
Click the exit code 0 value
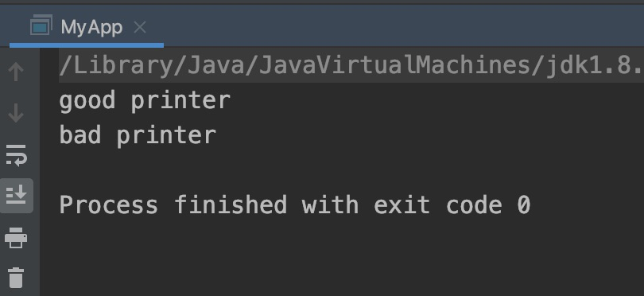[x=524, y=204]
